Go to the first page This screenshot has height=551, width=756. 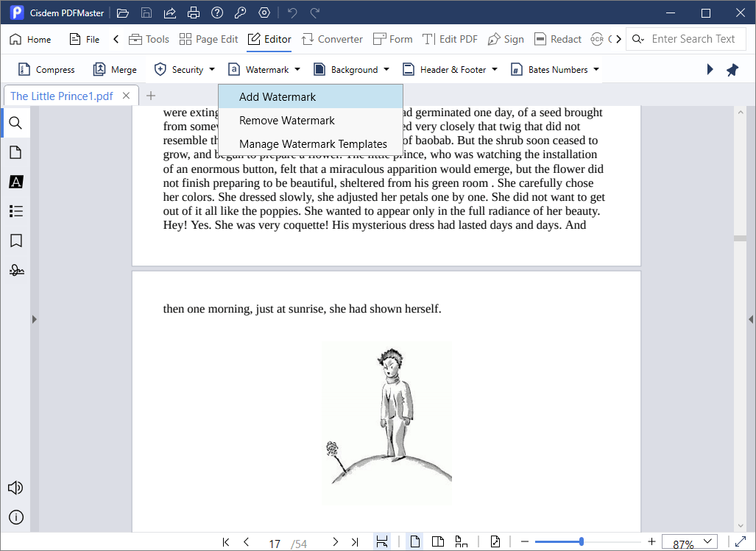[x=226, y=542]
